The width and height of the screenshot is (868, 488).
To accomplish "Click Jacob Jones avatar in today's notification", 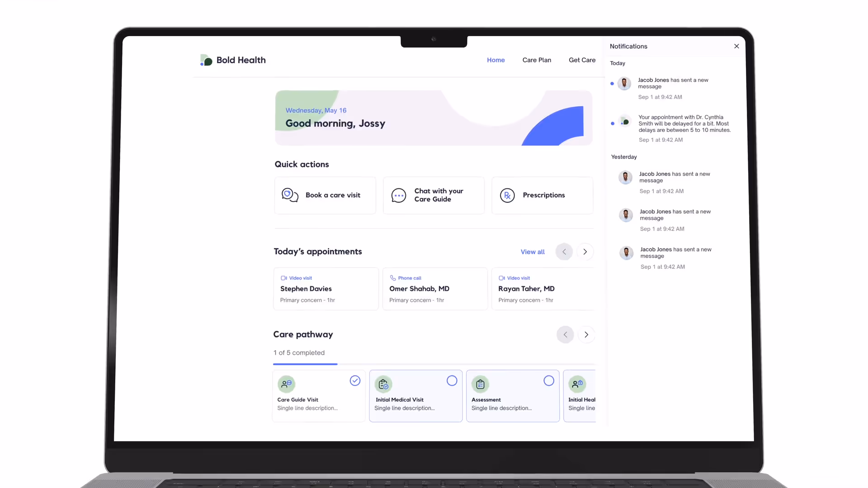I will pyautogui.click(x=624, y=83).
